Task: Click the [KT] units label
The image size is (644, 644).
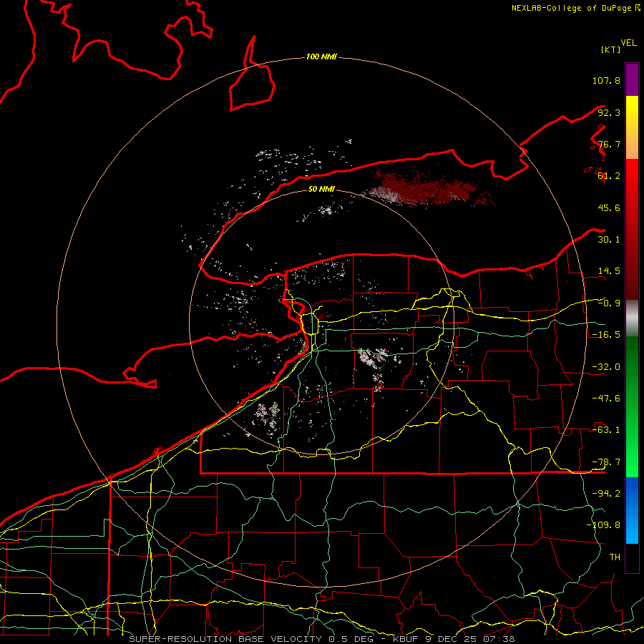Action: click(x=610, y=49)
